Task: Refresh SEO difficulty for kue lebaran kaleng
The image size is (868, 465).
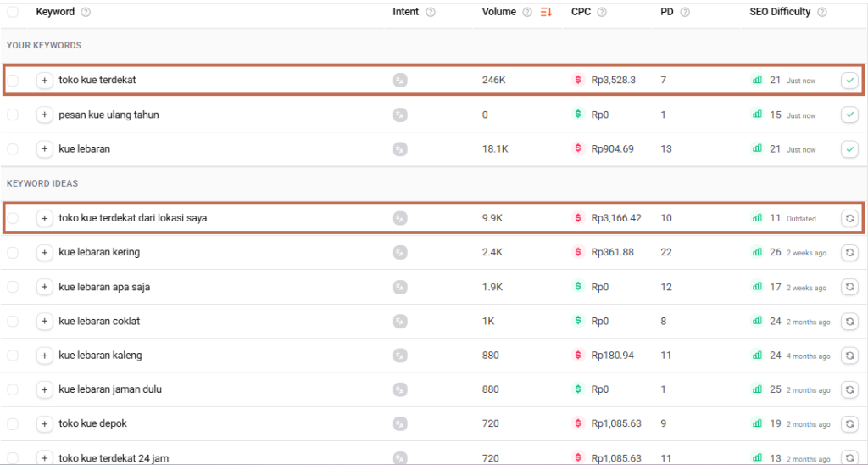Action: tap(849, 356)
